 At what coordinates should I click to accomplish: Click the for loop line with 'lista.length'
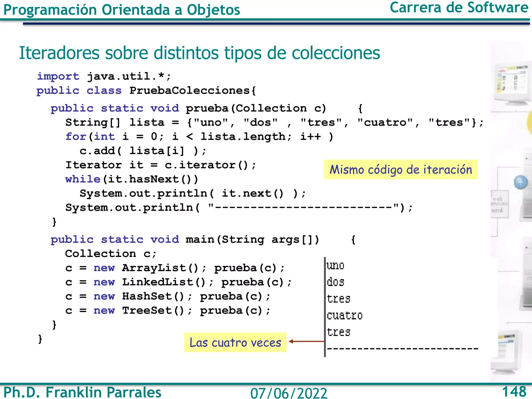point(199,137)
